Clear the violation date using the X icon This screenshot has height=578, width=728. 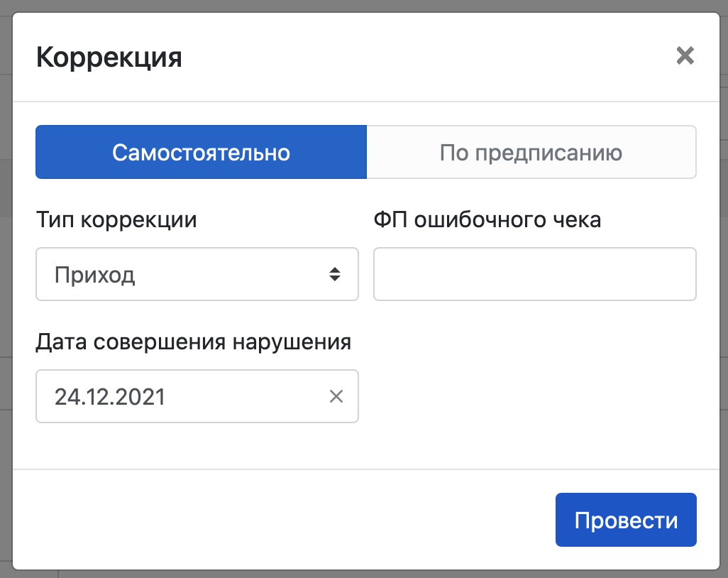(x=336, y=396)
